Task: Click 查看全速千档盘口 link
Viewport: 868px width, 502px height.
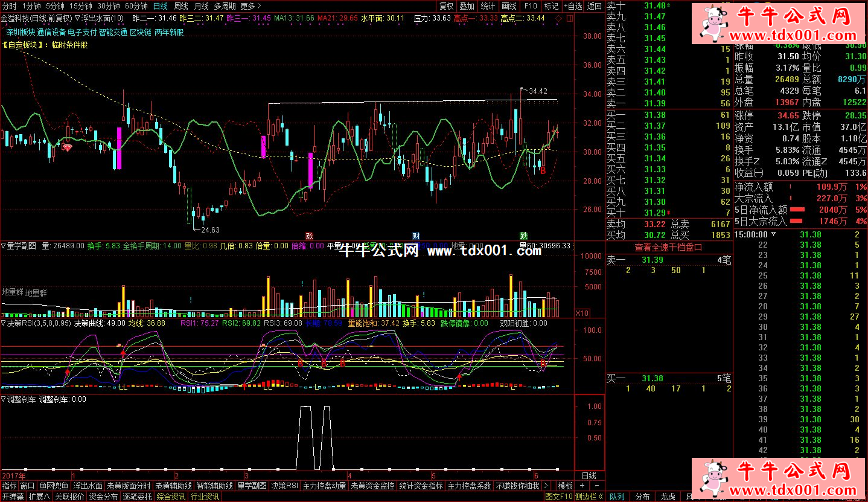Action: (x=669, y=247)
